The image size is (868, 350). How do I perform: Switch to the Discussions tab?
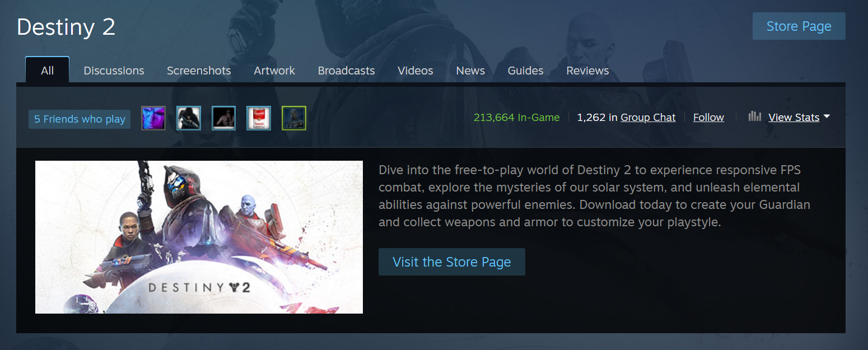tap(114, 71)
